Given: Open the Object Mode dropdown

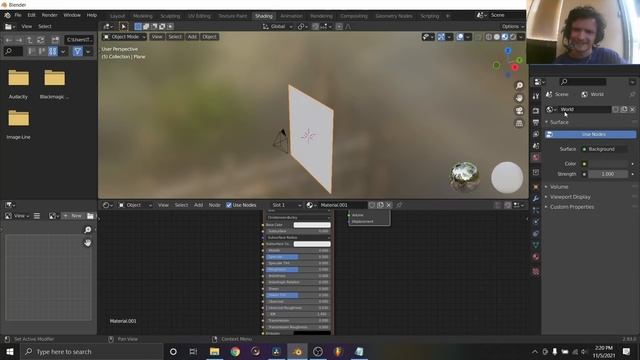Looking at the screenshot, I should click(x=124, y=37).
